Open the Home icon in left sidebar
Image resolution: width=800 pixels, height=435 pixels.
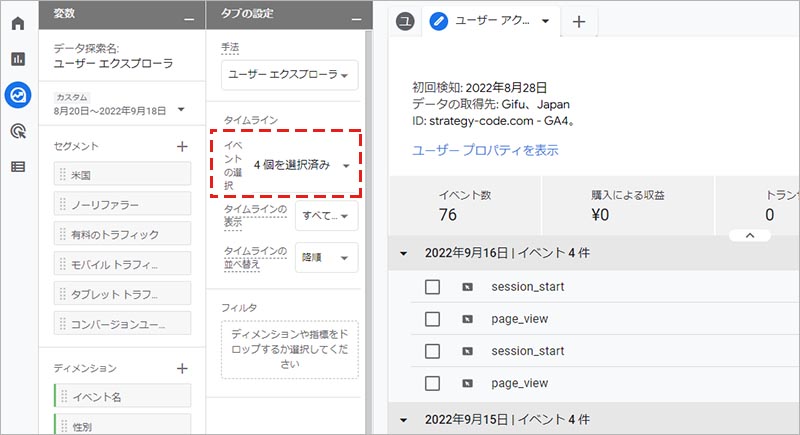coord(17,23)
